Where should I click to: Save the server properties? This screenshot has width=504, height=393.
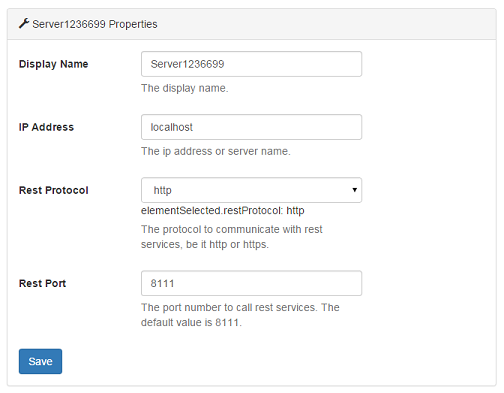pyautogui.click(x=40, y=361)
